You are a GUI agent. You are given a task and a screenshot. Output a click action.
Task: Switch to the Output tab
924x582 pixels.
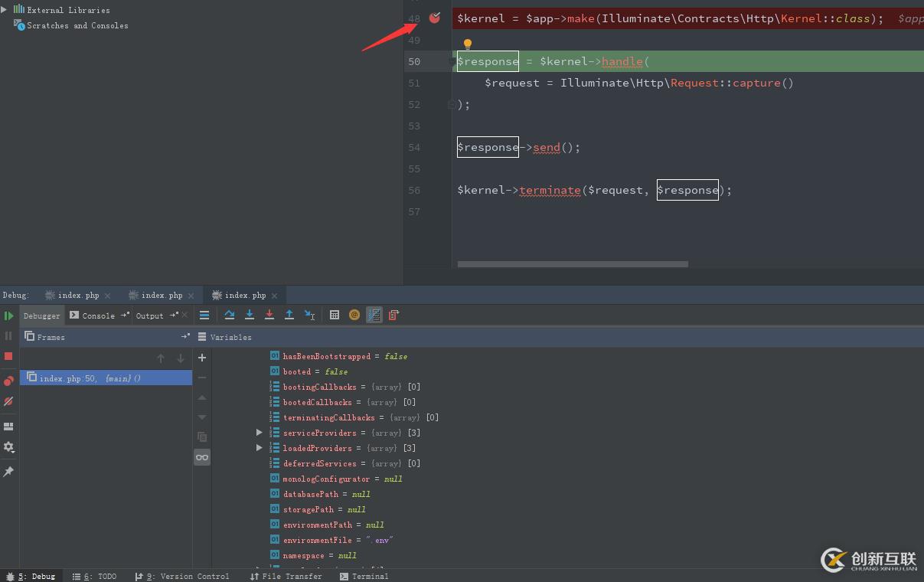[149, 316]
